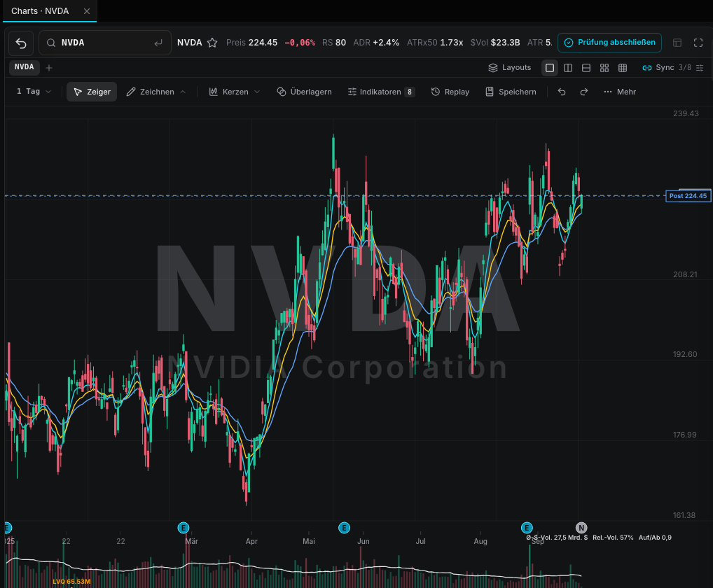
Task: Click the N news marker
Action: click(x=581, y=528)
